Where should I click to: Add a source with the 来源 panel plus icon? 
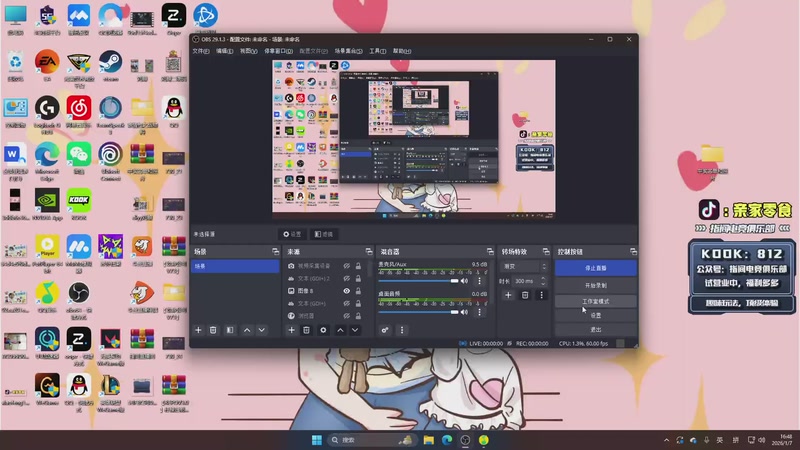(x=291, y=330)
